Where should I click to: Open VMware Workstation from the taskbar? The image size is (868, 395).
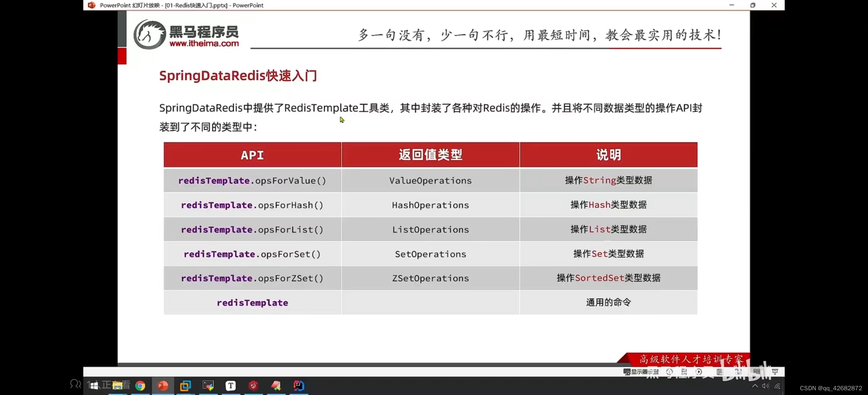click(186, 385)
